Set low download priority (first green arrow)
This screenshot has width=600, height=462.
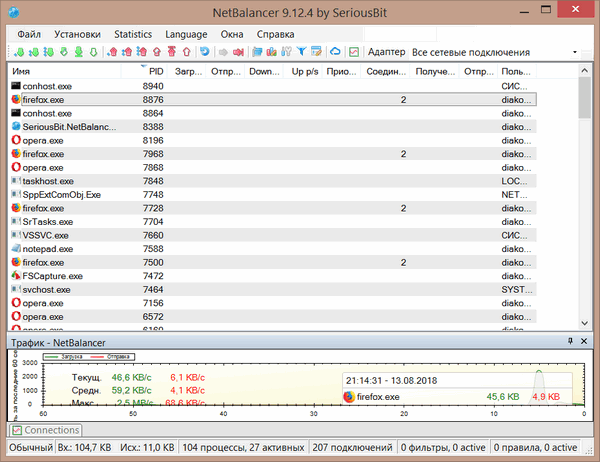(x=18, y=52)
